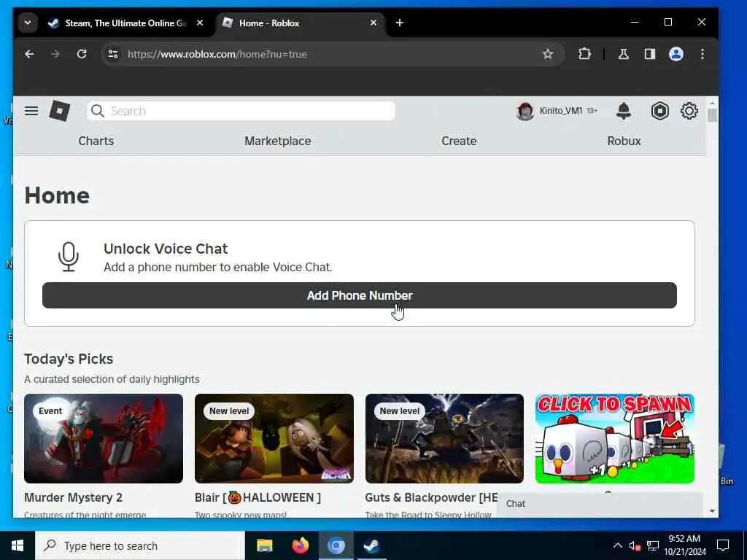Image resolution: width=747 pixels, height=560 pixels.
Task: Open the Guts & Blackpowder thumbnail
Action: coord(444,438)
